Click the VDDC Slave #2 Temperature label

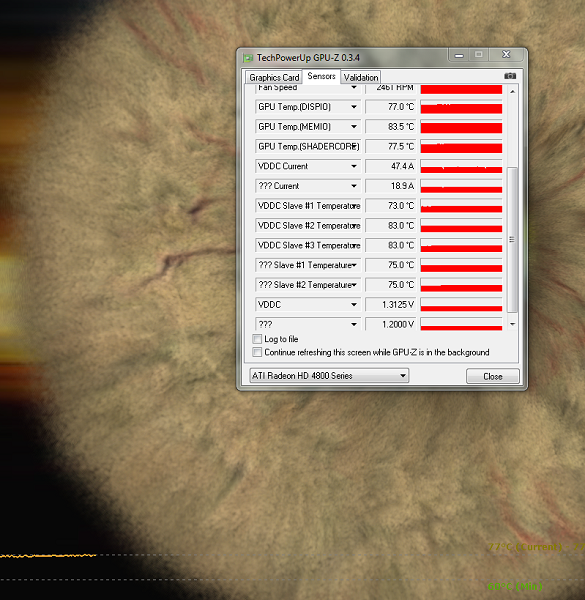click(309, 226)
